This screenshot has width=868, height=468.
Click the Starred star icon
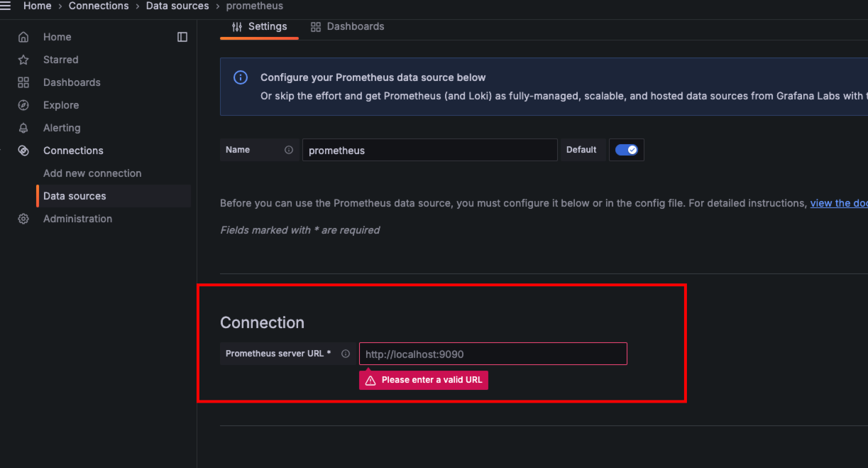[23, 60]
